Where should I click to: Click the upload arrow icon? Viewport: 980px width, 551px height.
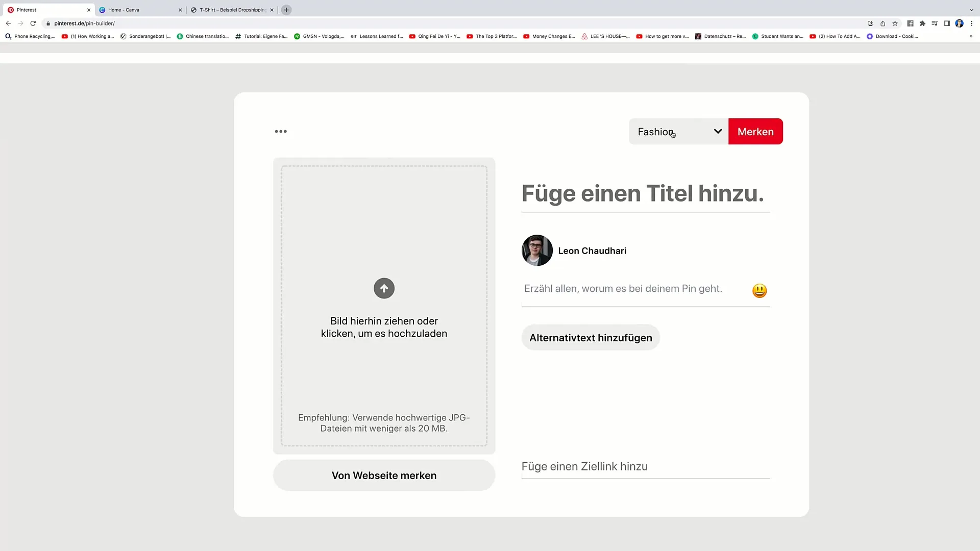point(384,288)
